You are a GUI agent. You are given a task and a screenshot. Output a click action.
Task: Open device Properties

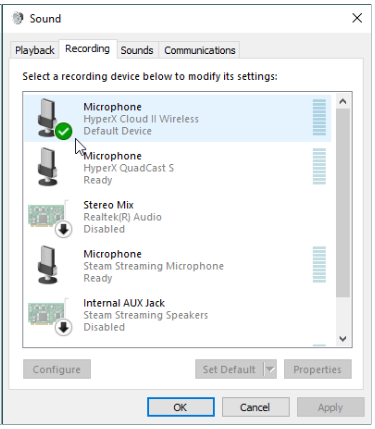pyautogui.click(x=318, y=369)
